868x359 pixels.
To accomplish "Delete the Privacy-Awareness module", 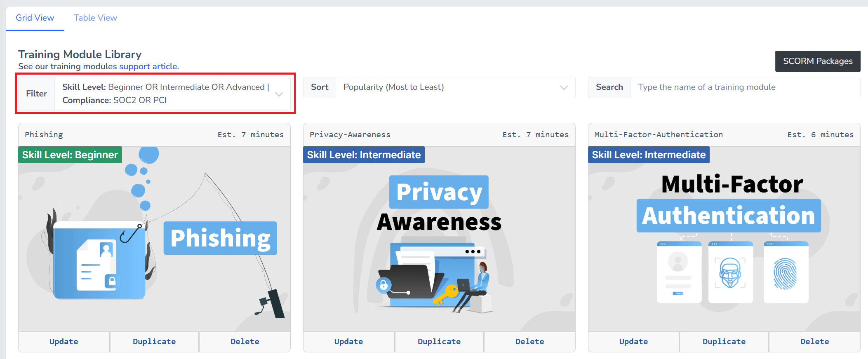I will tap(530, 342).
